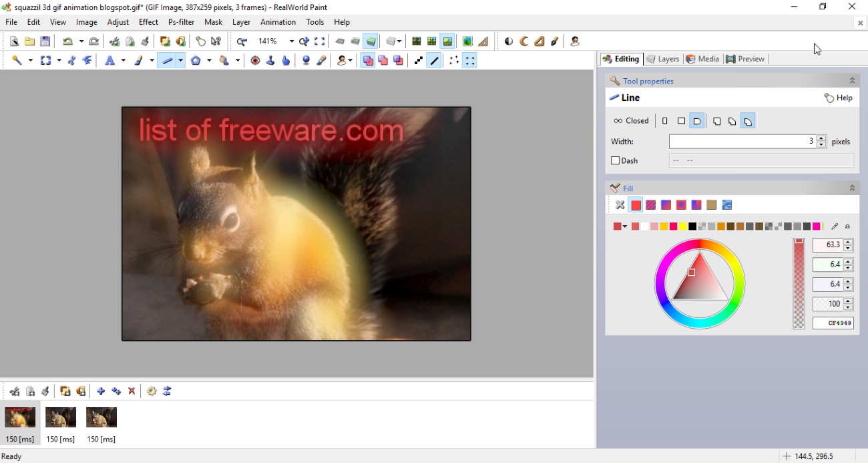Click the vertical alpha slider bar

point(799,283)
